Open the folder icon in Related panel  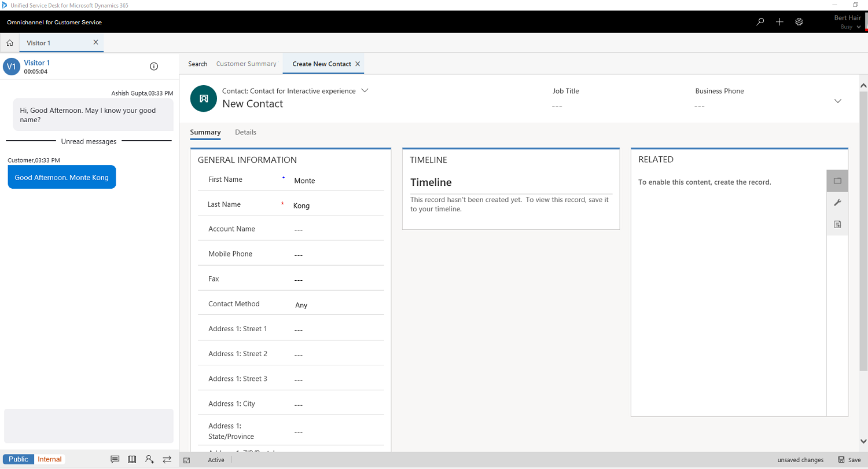tap(837, 181)
